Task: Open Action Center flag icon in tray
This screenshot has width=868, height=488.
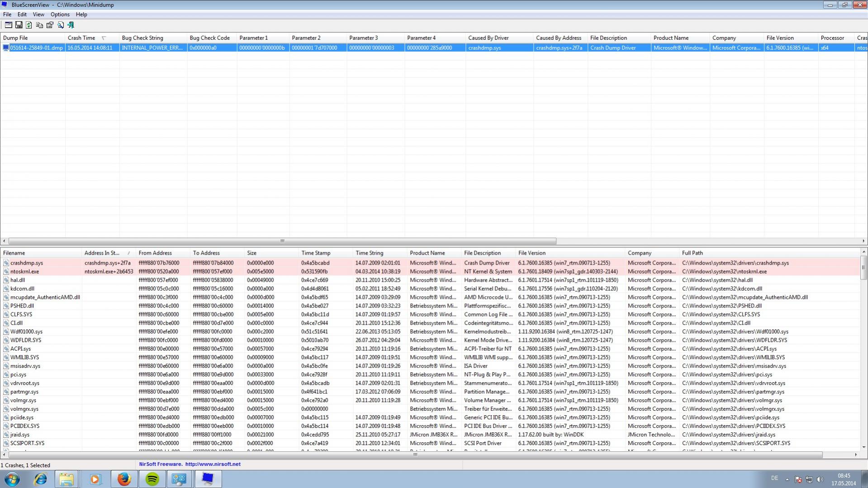Action: pyautogui.click(x=798, y=479)
